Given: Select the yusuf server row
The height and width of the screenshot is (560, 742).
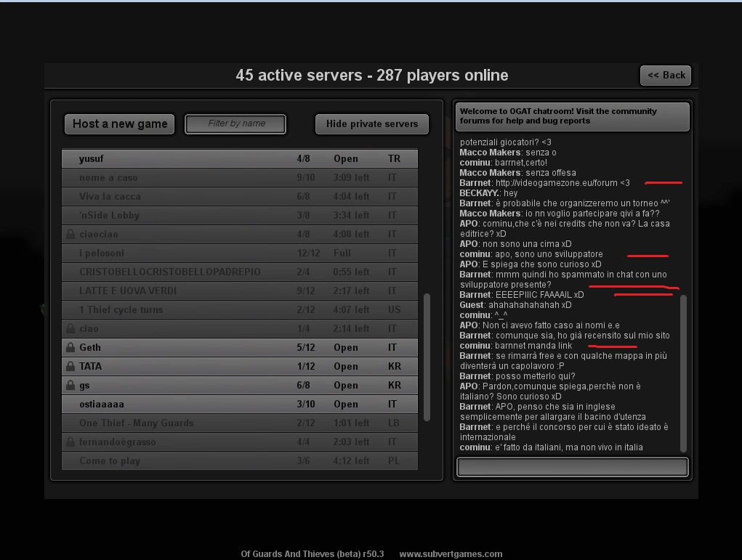Looking at the screenshot, I should [x=240, y=158].
